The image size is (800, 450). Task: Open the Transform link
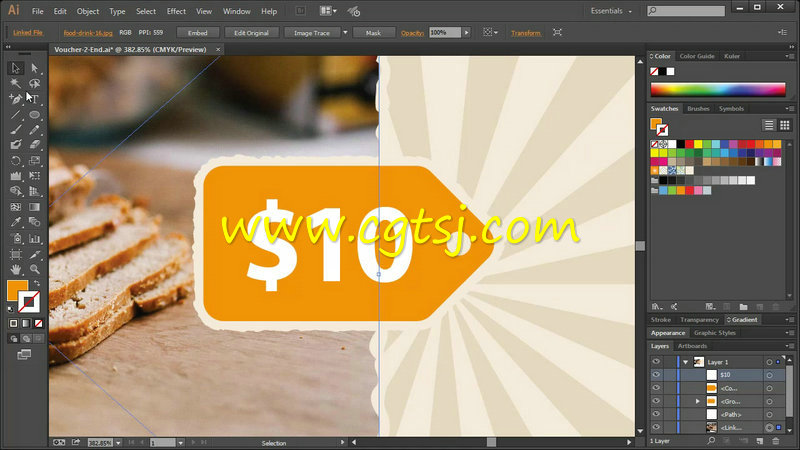[x=526, y=33]
